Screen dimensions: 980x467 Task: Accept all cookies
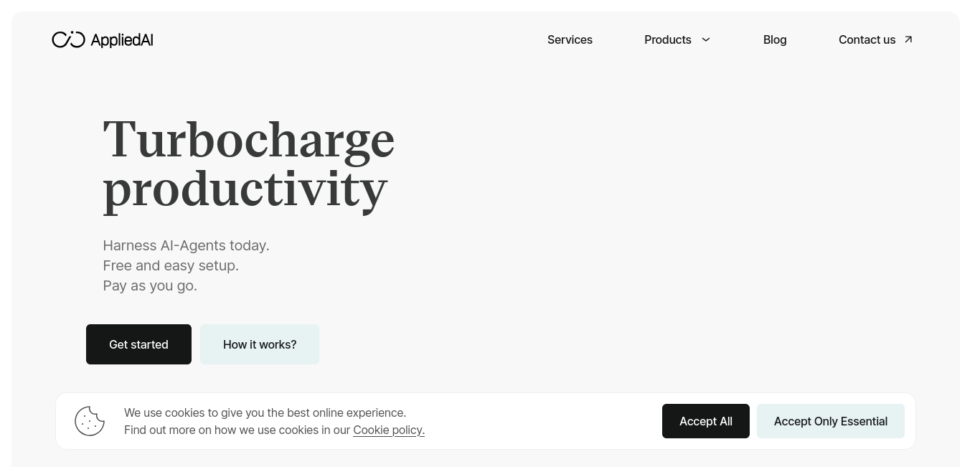point(706,421)
